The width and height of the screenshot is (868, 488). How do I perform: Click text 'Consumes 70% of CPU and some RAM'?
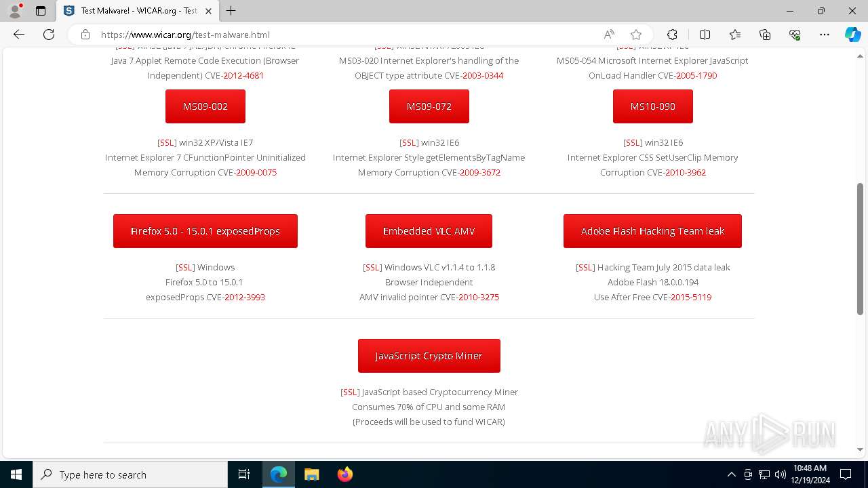tap(429, 407)
